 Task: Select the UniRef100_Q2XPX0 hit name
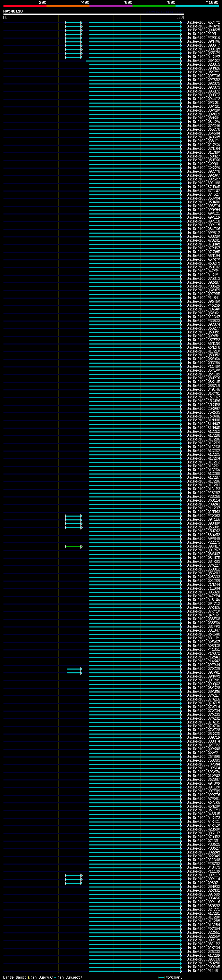tap(203, 145)
